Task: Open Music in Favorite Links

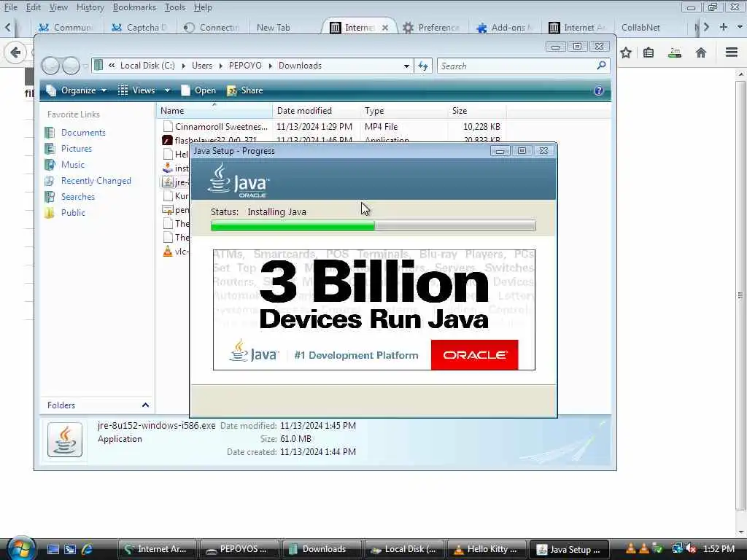Action: point(72,165)
